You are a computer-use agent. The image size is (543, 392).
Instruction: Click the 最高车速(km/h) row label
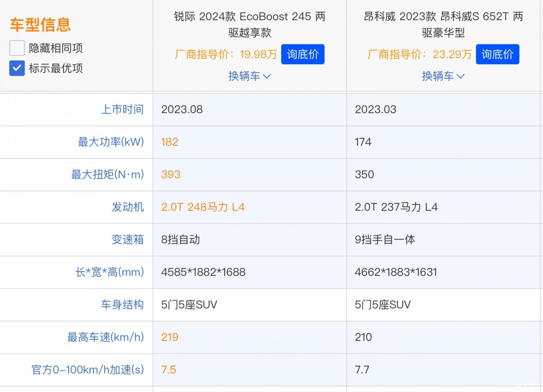(x=106, y=337)
